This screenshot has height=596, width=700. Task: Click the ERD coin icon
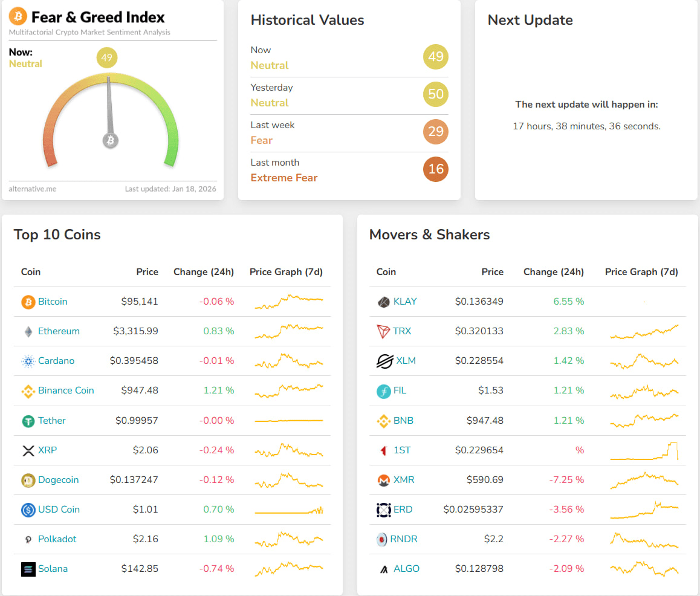[x=383, y=510]
